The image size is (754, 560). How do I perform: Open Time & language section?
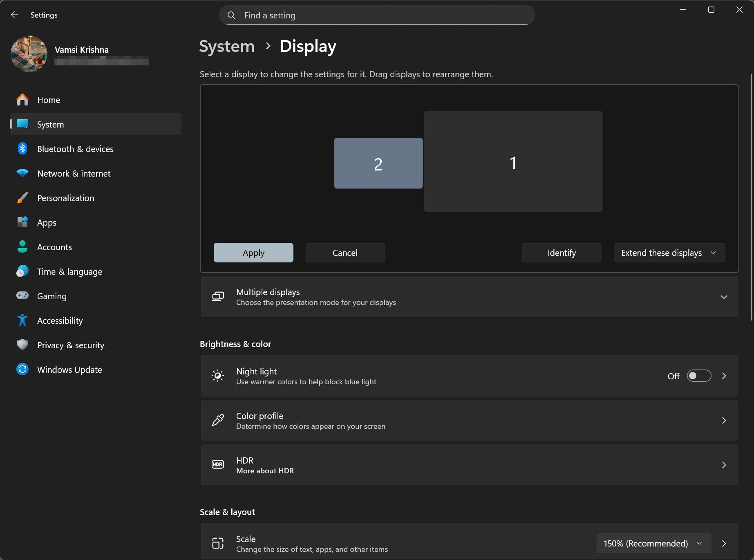click(96, 271)
